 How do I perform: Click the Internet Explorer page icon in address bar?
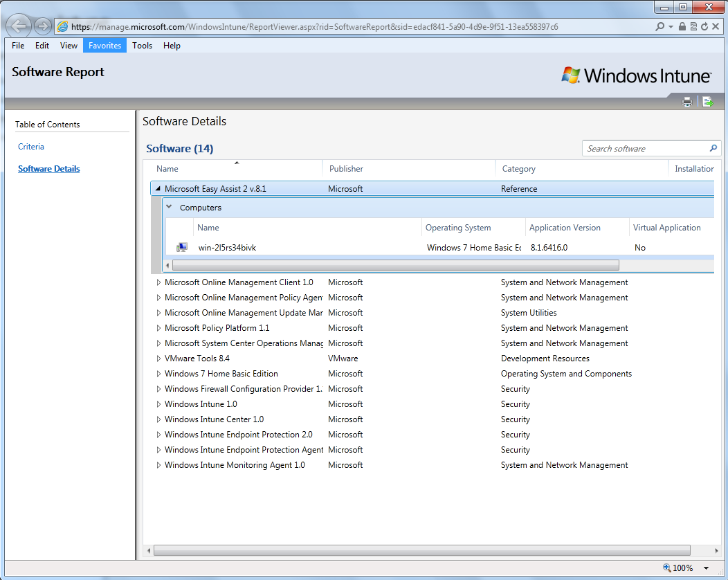[63, 27]
